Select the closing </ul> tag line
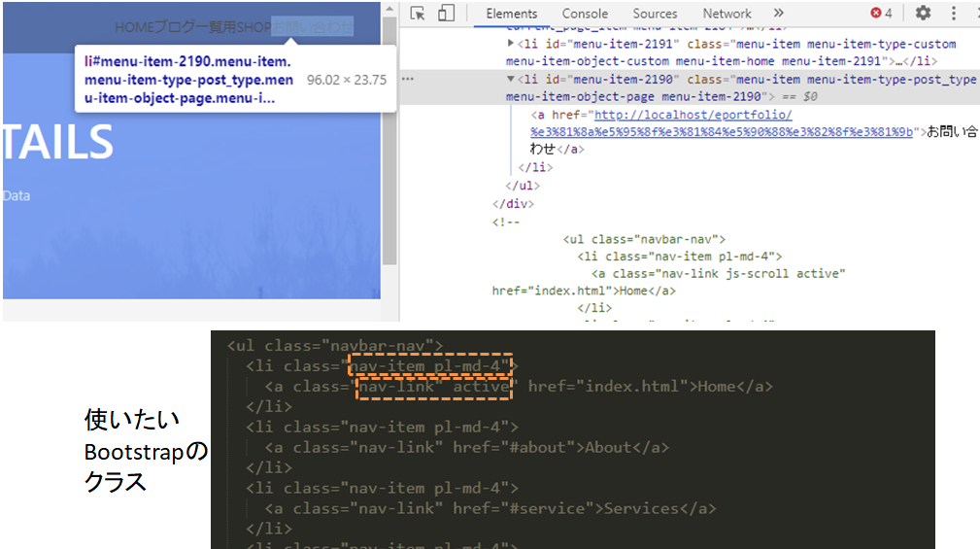Screen dimensions: 980x549 (x=523, y=186)
